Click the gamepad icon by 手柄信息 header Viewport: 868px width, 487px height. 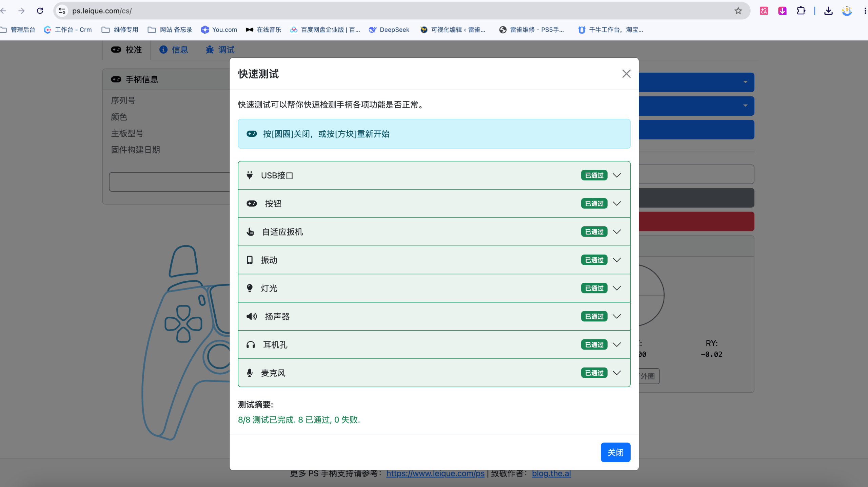[x=116, y=79]
